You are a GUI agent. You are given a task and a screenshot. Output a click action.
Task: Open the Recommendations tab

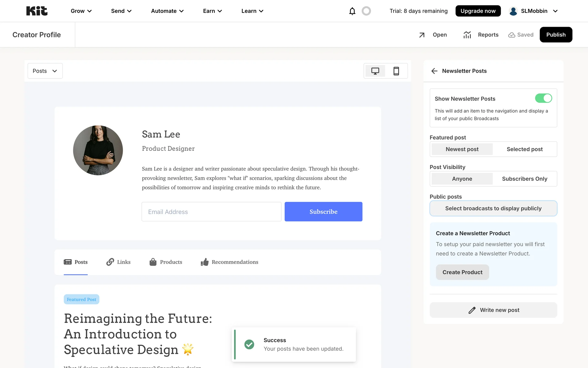pyautogui.click(x=230, y=262)
